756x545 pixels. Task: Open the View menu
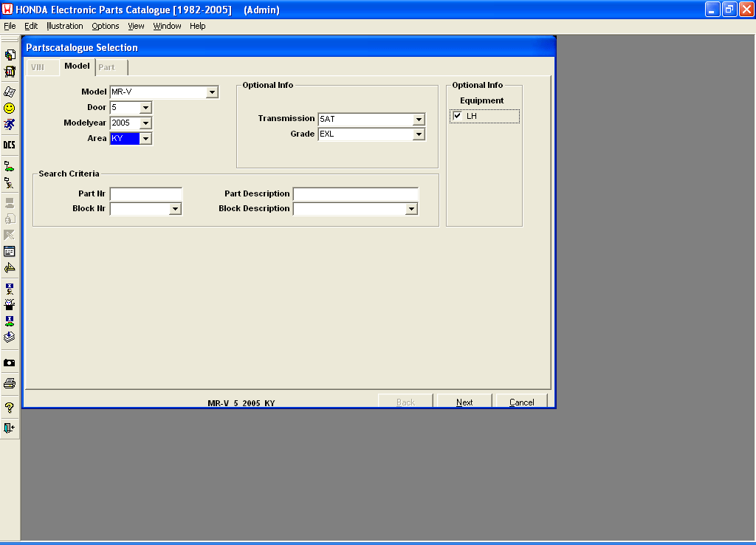coord(136,26)
